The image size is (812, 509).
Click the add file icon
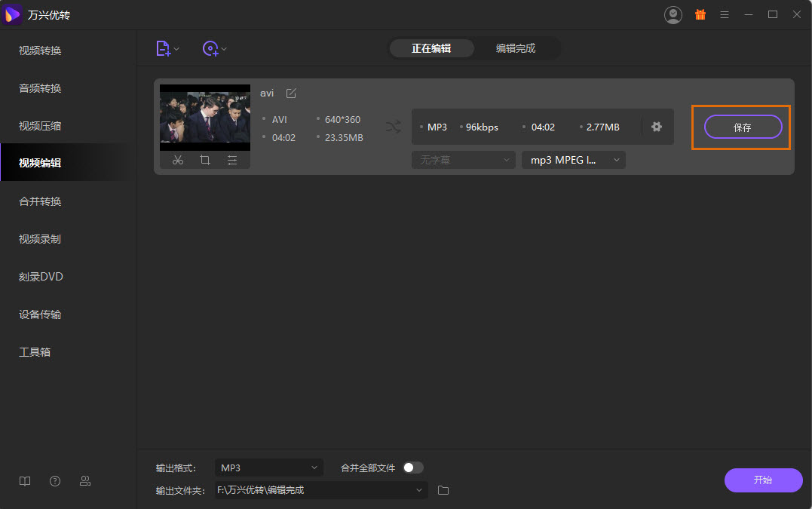pos(164,48)
